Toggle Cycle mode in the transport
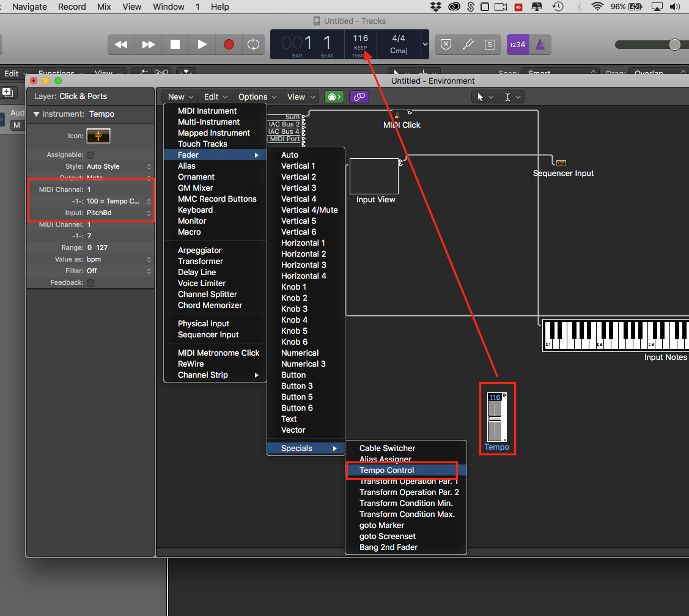 click(253, 45)
